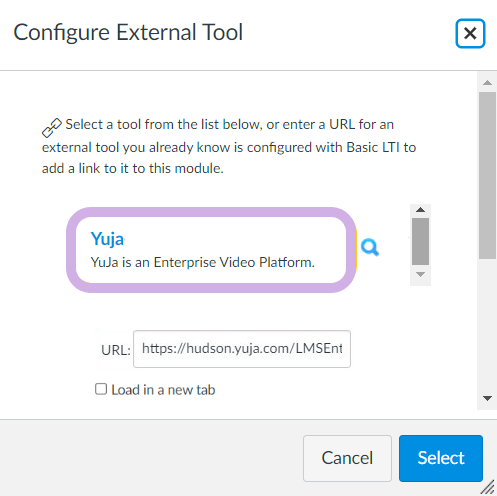Click dialog scrollbar up arrow
497x496 pixels.
coord(487,82)
